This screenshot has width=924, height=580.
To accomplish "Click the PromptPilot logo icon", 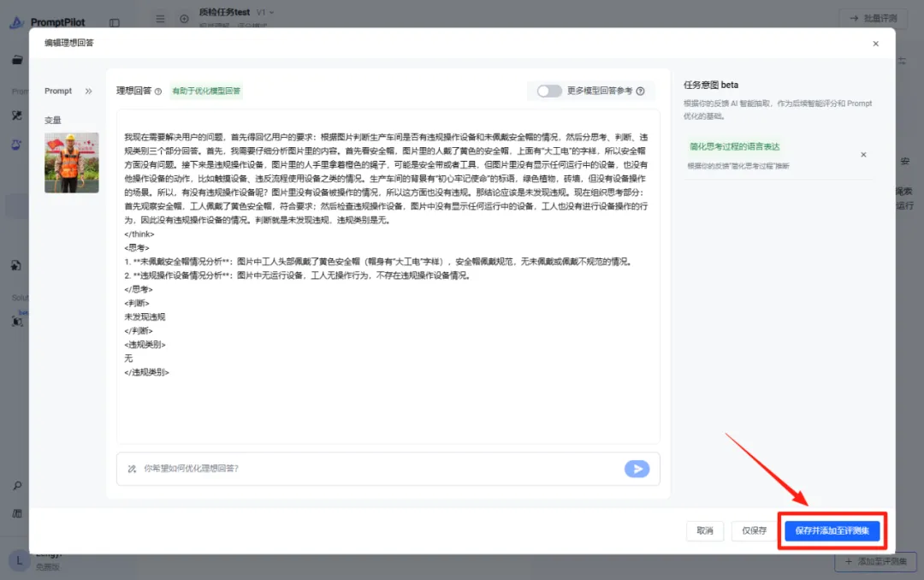I will (17, 21).
